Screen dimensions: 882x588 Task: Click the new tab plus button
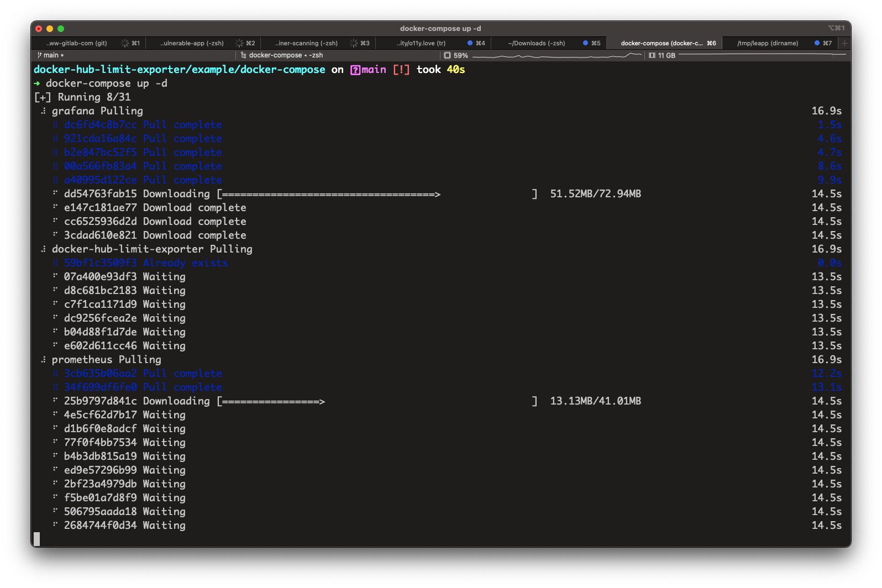tap(844, 43)
